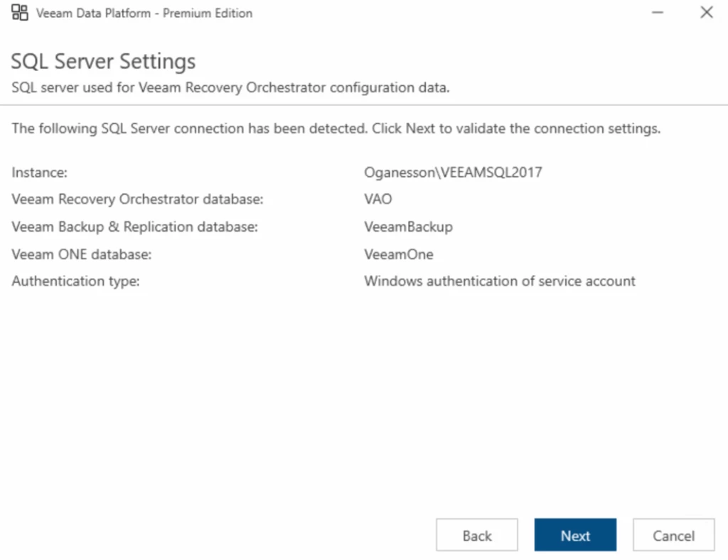Click the Veeam Recovery Orchestrator database label

coord(137,200)
